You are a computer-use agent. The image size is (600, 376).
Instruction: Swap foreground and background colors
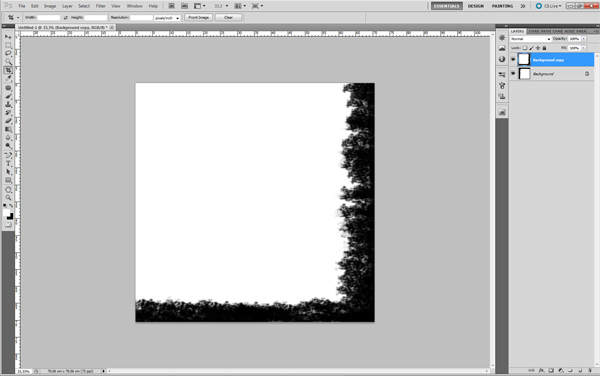pos(11,206)
